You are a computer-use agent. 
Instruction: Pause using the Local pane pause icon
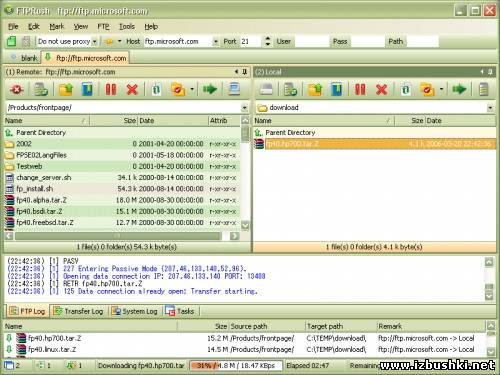tap(360, 89)
